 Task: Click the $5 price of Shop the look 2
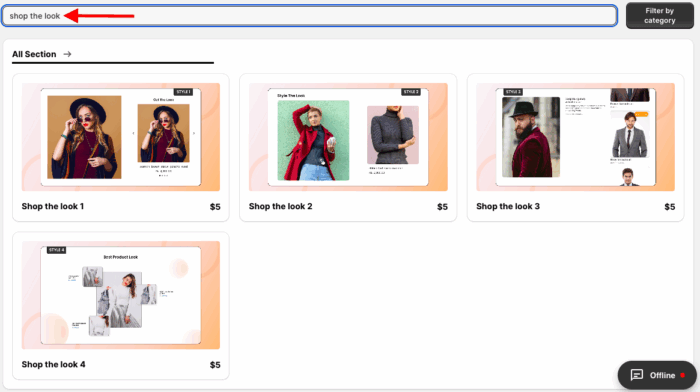[442, 207]
